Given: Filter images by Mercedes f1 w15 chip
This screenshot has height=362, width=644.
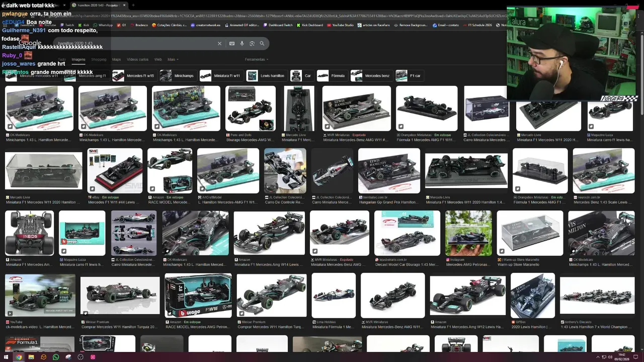Looking at the screenshot, I should point(134,75).
